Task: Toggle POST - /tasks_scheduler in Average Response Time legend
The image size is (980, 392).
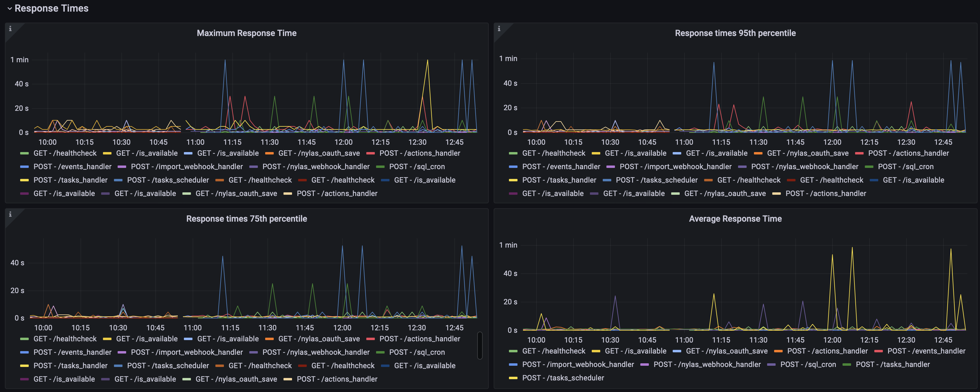Action: click(563, 378)
